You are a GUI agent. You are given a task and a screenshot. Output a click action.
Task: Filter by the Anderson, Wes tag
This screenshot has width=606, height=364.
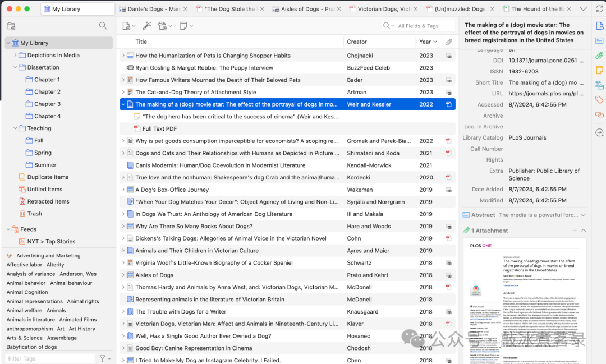(78, 274)
